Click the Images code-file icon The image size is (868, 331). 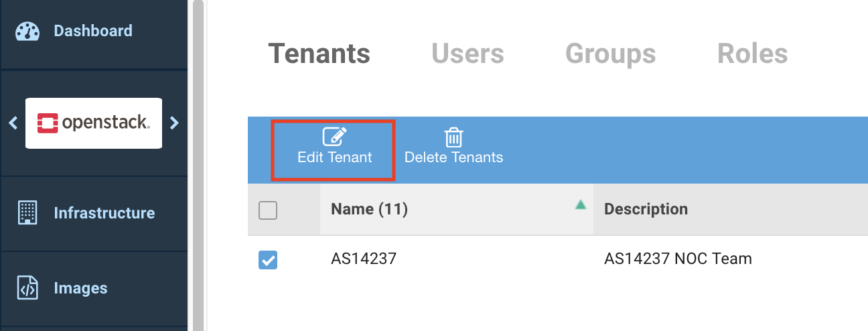coord(27,288)
